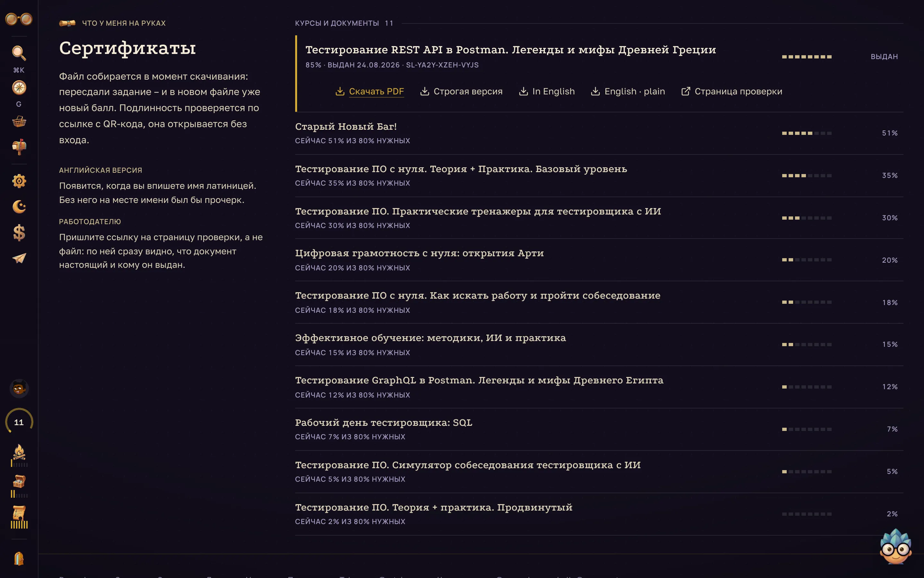This screenshot has width=924, height=578.
Task: Click the paper plane icon
Action: [19, 258]
